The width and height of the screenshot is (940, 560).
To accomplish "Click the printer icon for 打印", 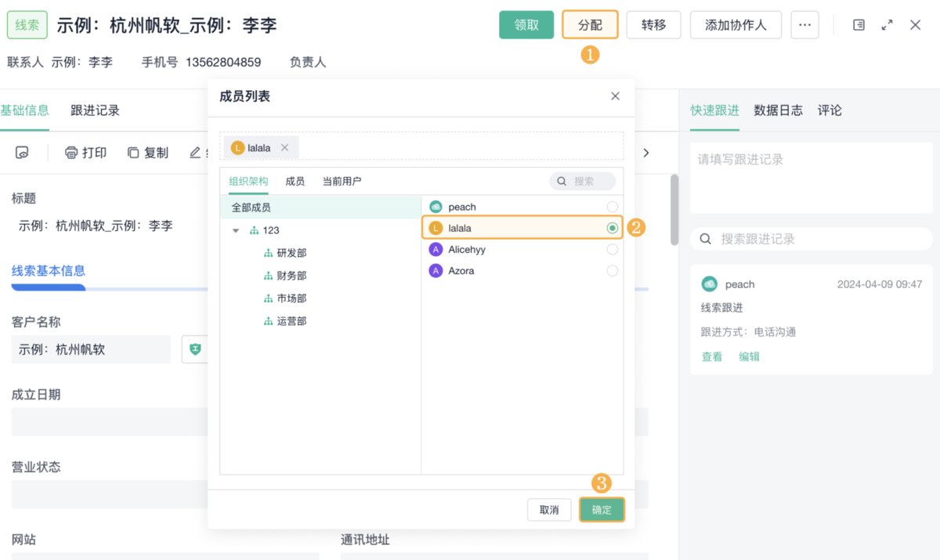I will (x=71, y=153).
